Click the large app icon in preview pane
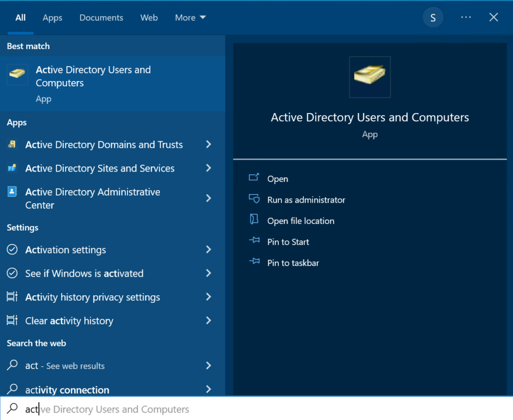Viewport: 513px width, 420px height. 370,77
